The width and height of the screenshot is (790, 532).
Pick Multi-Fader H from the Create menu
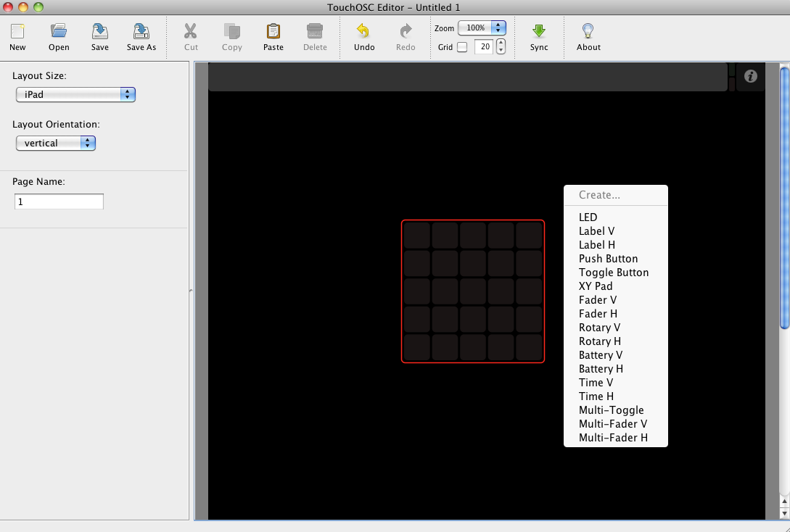(613, 438)
